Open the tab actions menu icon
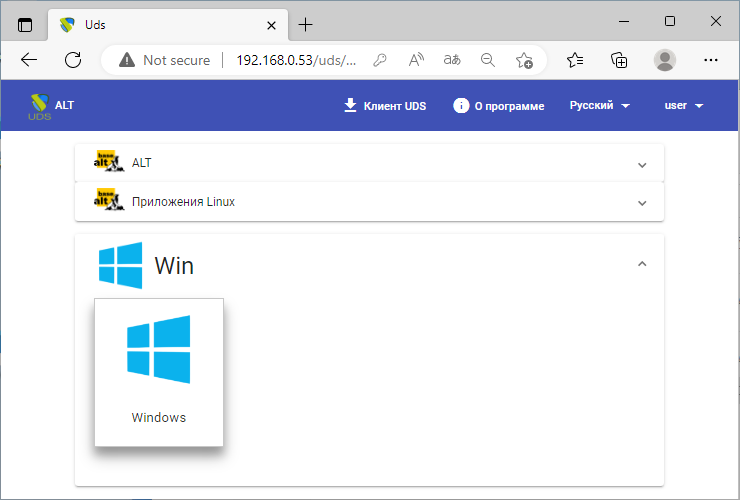 pyautogui.click(x=25, y=25)
